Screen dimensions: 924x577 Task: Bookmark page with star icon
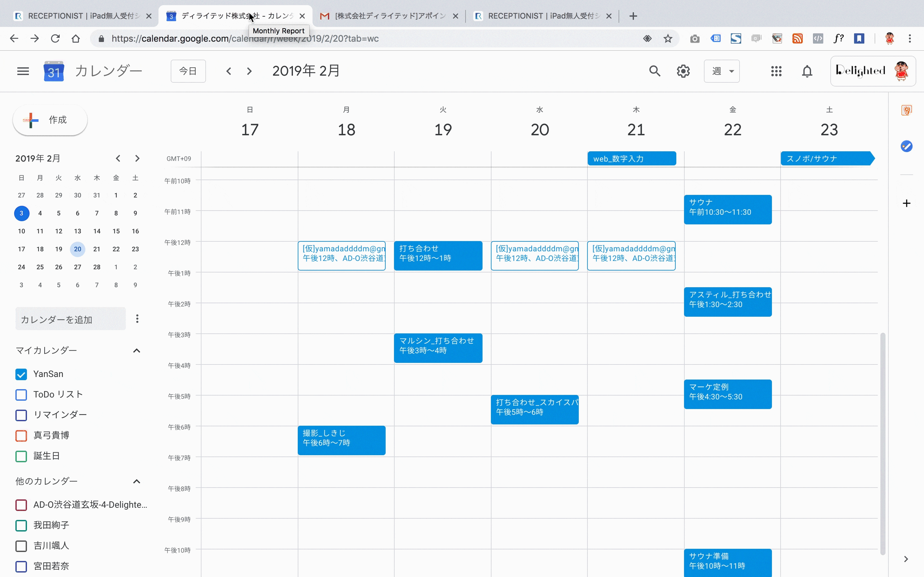[x=667, y=38]
